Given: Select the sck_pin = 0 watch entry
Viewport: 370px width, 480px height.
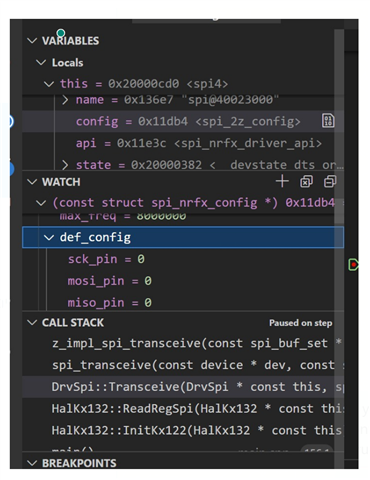Looking at the screenshot, I should (183, 259).
